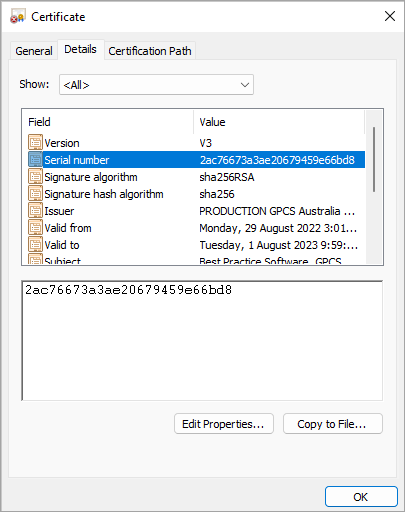Click the Valid to field icon
Image resolution: width=405 pixels, height=512 pixels.
tap(35, 245)
